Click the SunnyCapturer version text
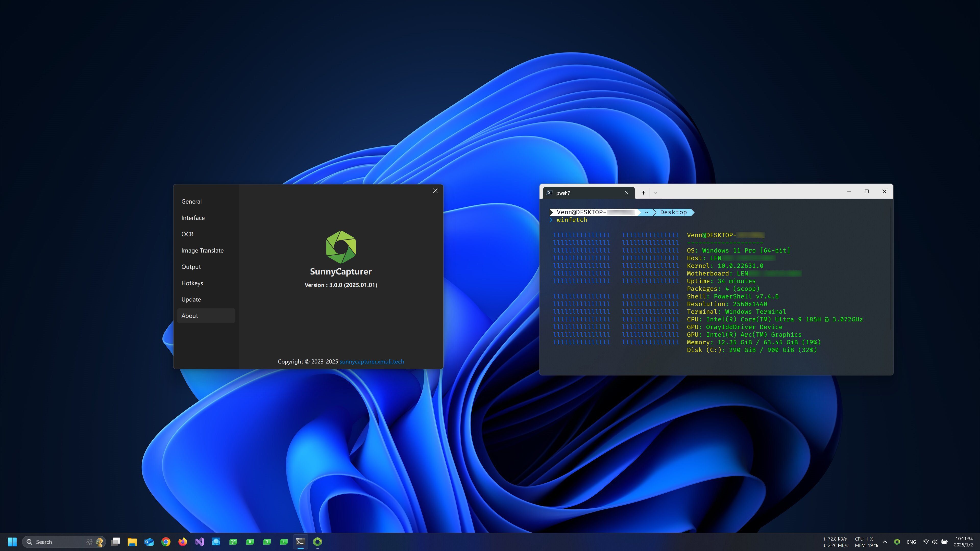This screenshot has width=980, height=551. click(x=341, y=285)
